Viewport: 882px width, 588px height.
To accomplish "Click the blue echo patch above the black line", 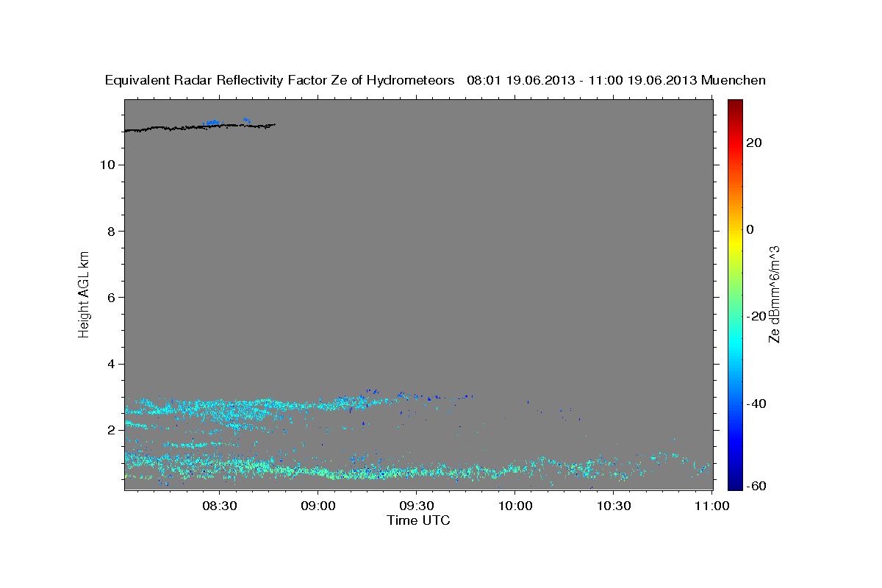I will coord(213,123).
